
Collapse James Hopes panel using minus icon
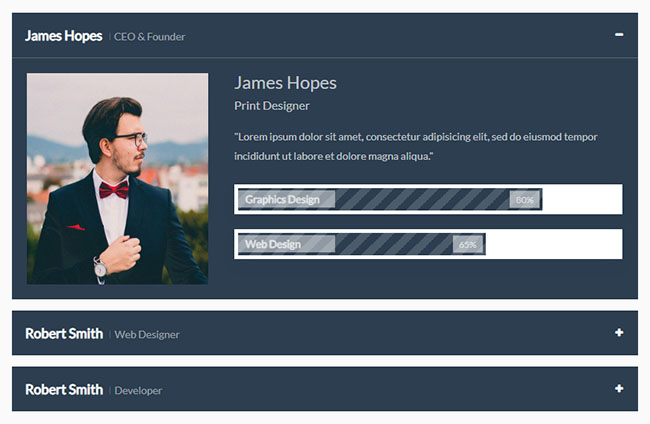pos(619,35)
